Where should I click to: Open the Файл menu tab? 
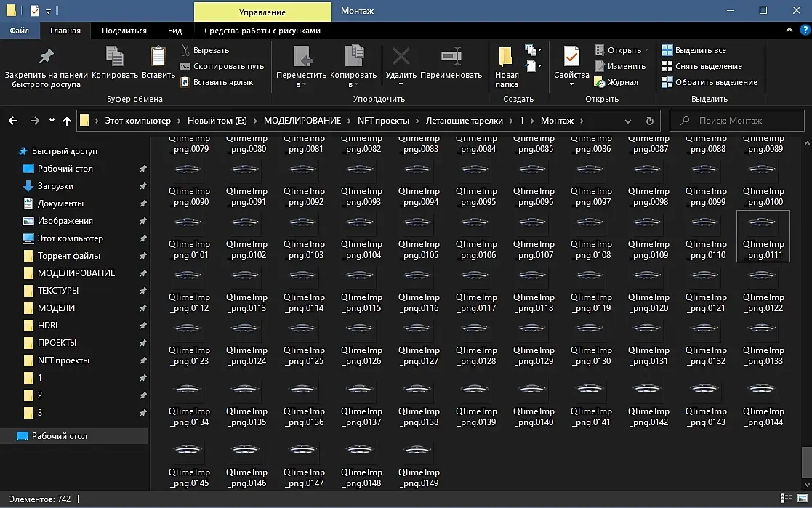[20, 31]
